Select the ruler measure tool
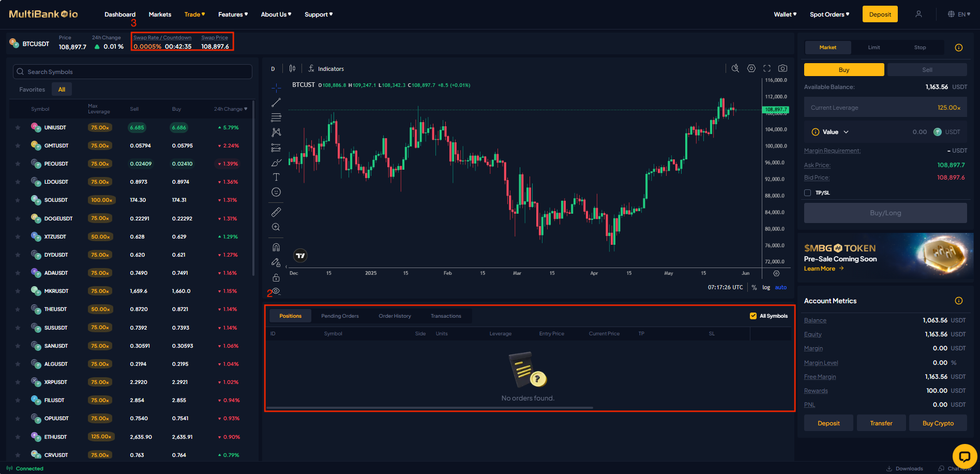The height and width of the screenshot is (474, 980). pyautogui.click(x=276, y=212)
